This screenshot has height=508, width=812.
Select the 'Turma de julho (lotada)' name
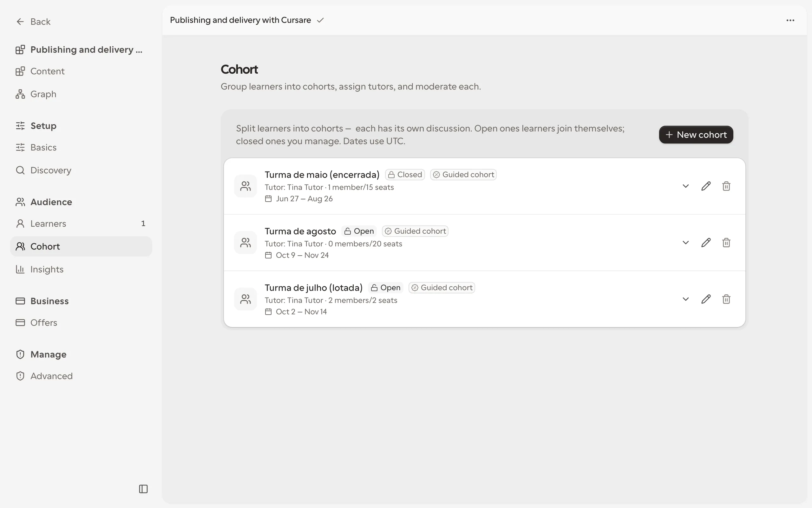coord(314,288)
